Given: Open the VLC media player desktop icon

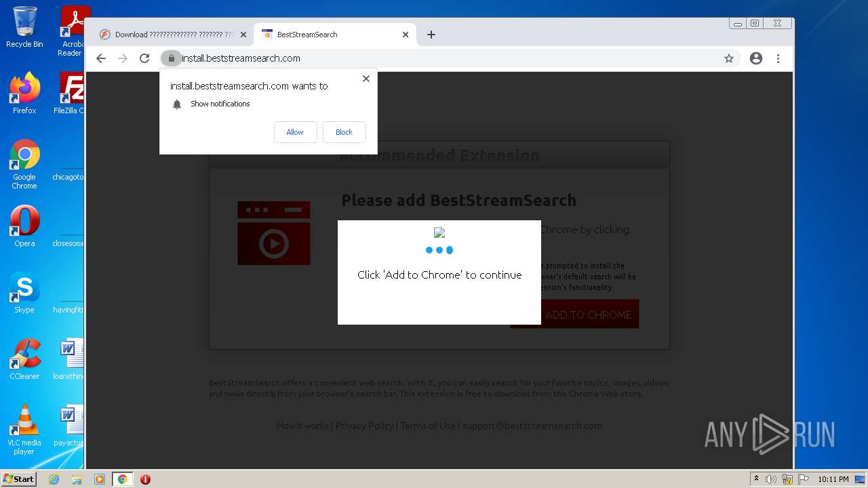Looking at the screenshot, I should point(24,429).
